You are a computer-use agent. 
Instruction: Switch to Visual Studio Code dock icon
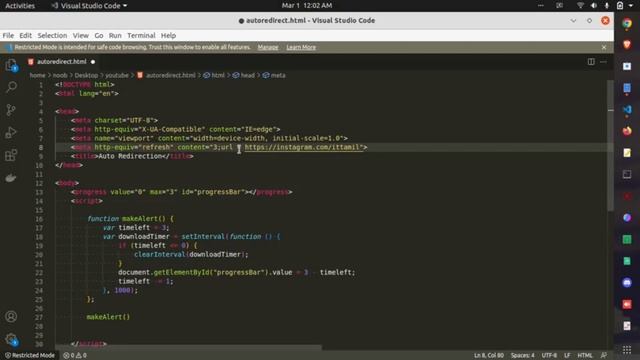(x=627, y=109)
